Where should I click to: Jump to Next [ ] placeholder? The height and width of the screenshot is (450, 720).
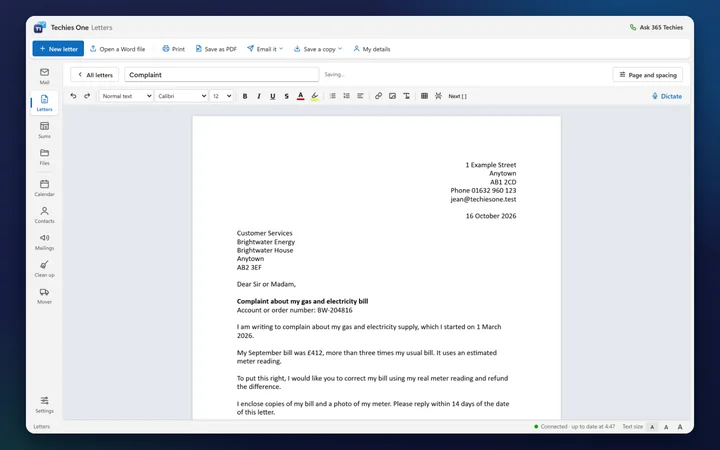tap(457, 96)
